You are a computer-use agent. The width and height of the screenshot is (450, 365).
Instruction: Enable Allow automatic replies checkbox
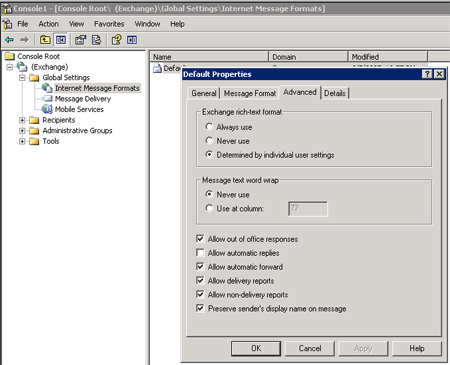[200, 253]
